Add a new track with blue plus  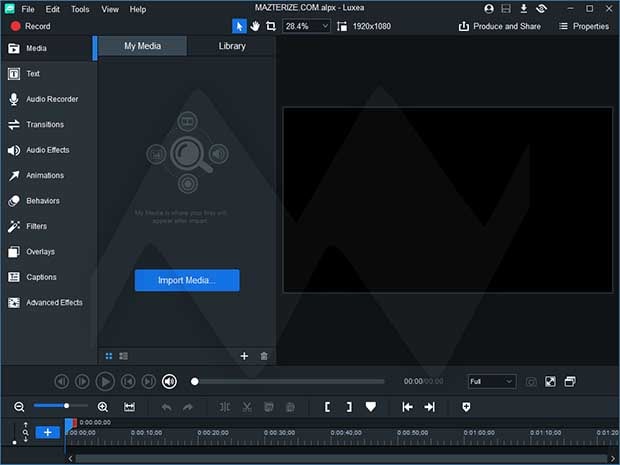[47, 432]
